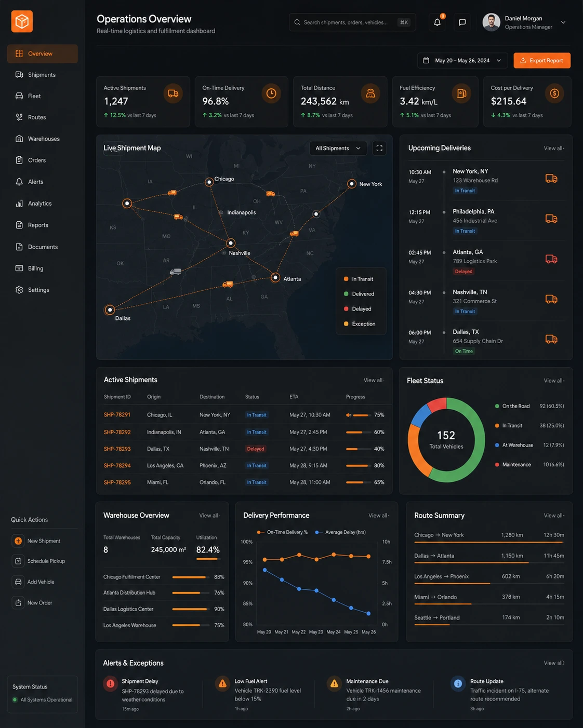The width and height of the screenshot is (583, 728).
Task: Open Alerts in the sidebar
Action: [x=43, y=182]
